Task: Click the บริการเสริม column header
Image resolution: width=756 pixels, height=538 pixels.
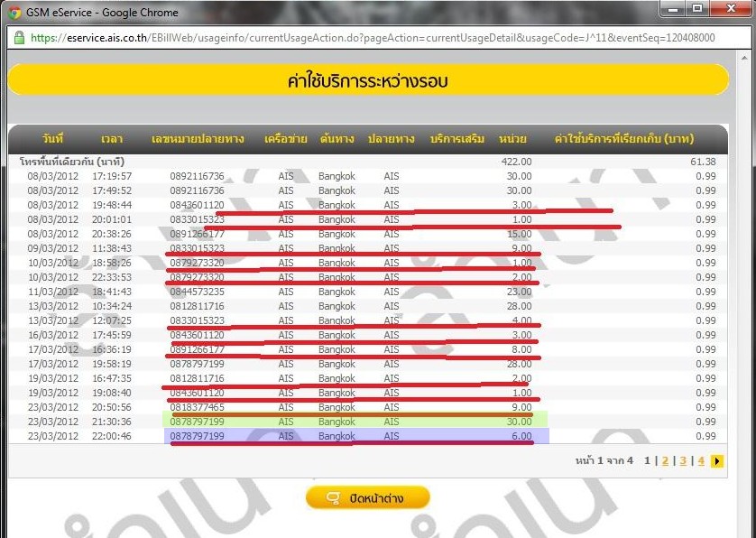Action: click(457, 139)
